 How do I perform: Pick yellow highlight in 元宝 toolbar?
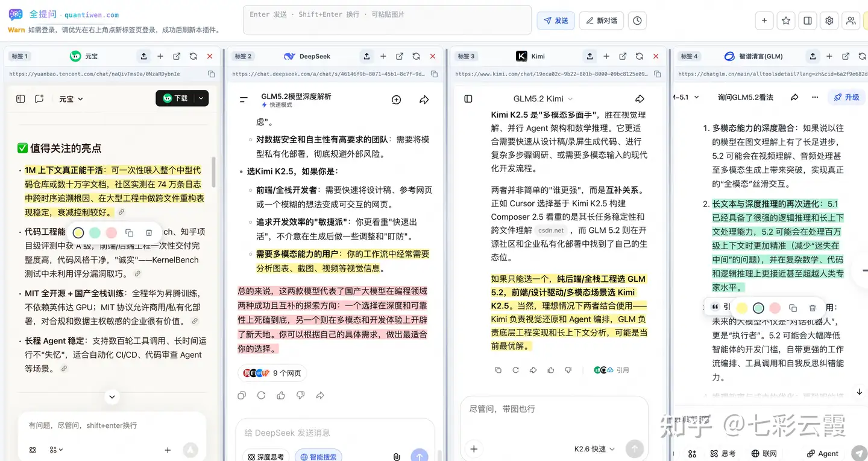78,232
